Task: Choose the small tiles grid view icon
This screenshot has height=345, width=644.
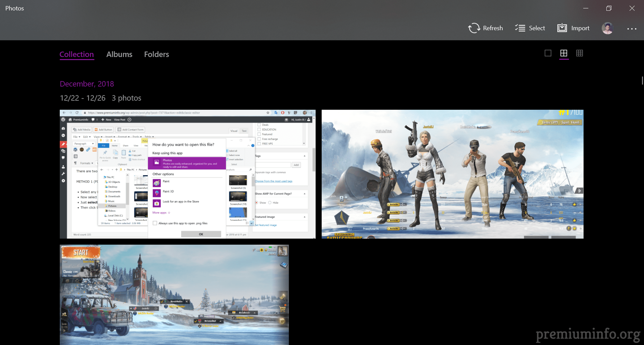Action: 580,53
